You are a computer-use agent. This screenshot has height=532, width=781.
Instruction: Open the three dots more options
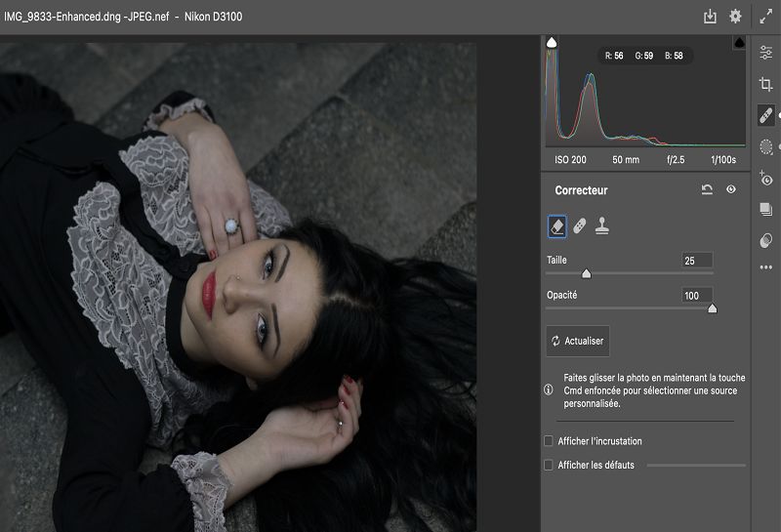pyautogui.click(x=766, y=267)
